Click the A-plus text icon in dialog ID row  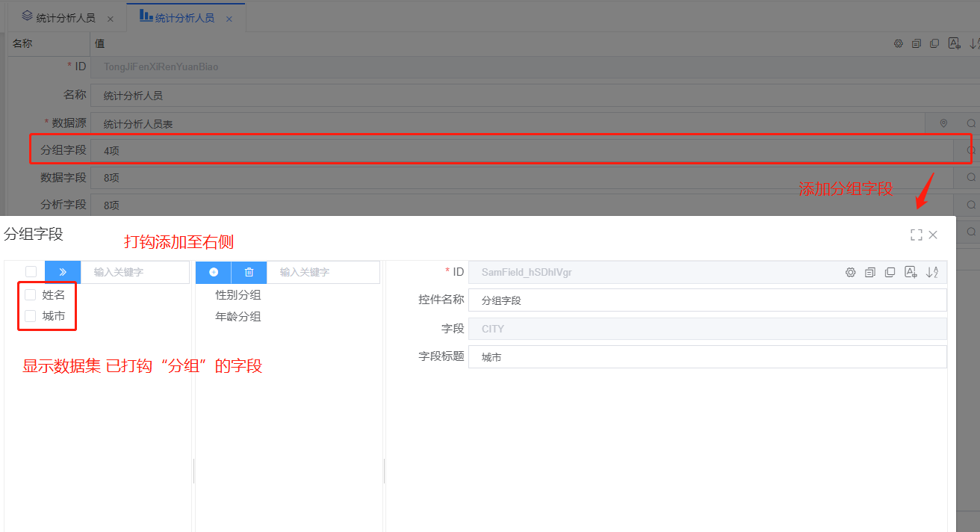(x=911, y=272)
